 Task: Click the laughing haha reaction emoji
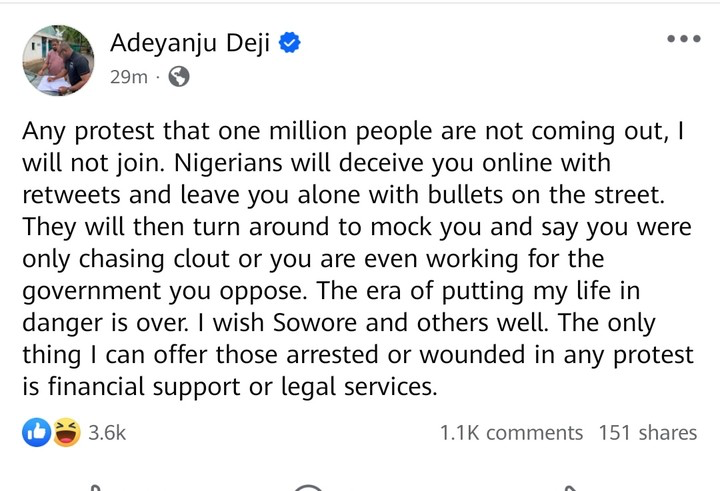click(66, 433)
